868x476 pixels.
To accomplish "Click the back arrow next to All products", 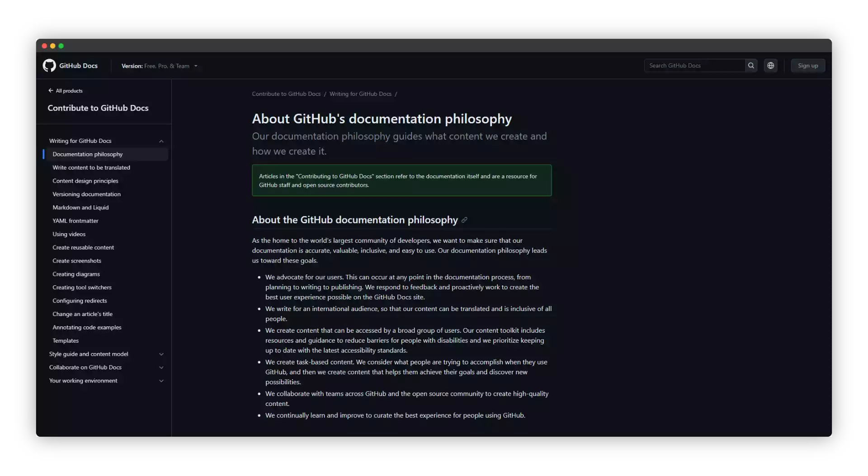I will [x=51, y=90].
